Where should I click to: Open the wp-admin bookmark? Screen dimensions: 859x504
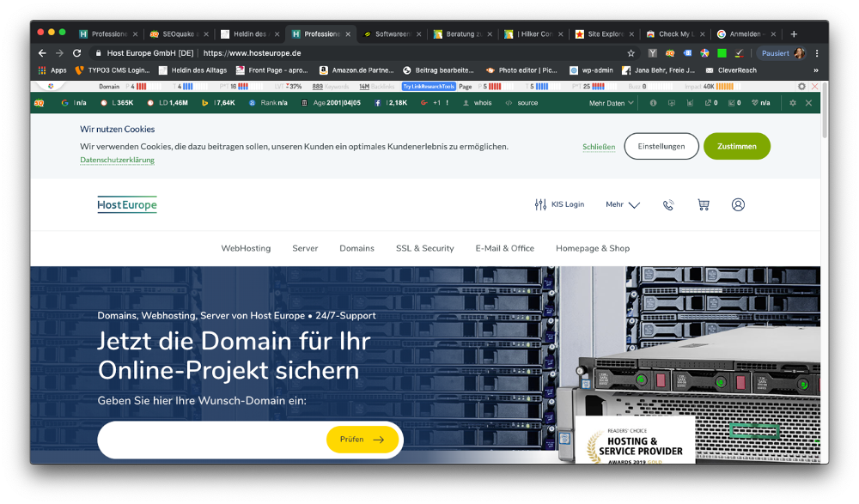pos(591,70)
